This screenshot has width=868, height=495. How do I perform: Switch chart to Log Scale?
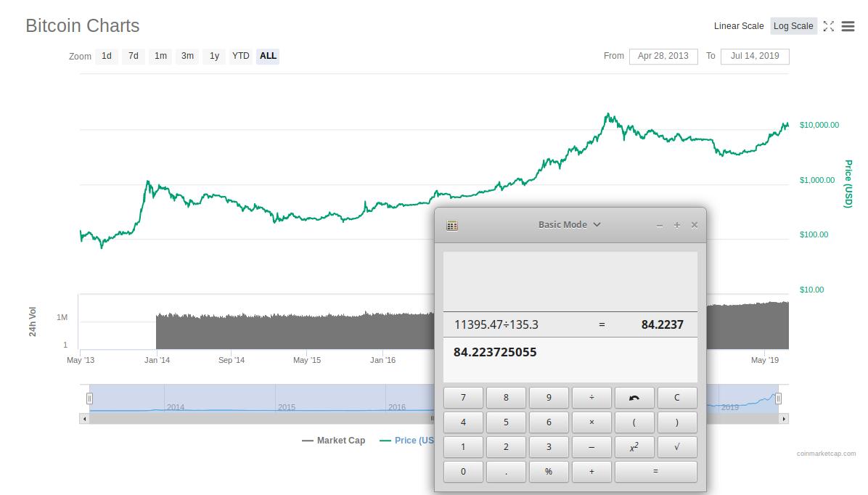point(793,26)
